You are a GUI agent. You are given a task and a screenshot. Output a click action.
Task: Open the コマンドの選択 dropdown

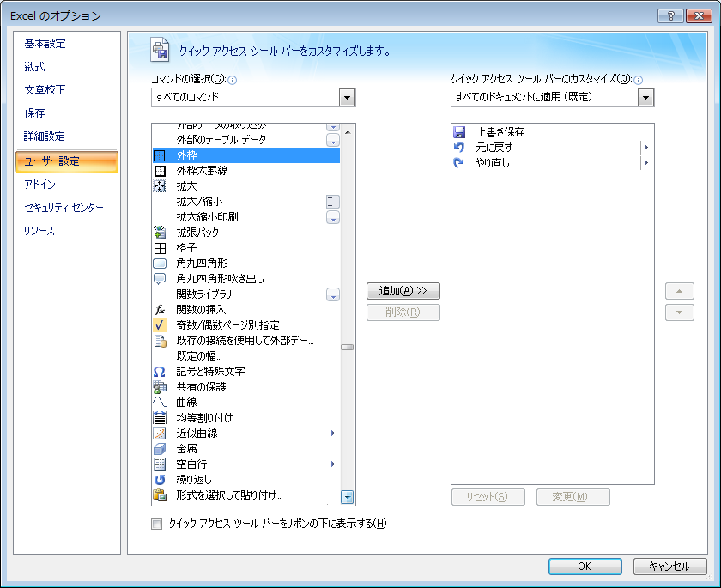(348, 97)
